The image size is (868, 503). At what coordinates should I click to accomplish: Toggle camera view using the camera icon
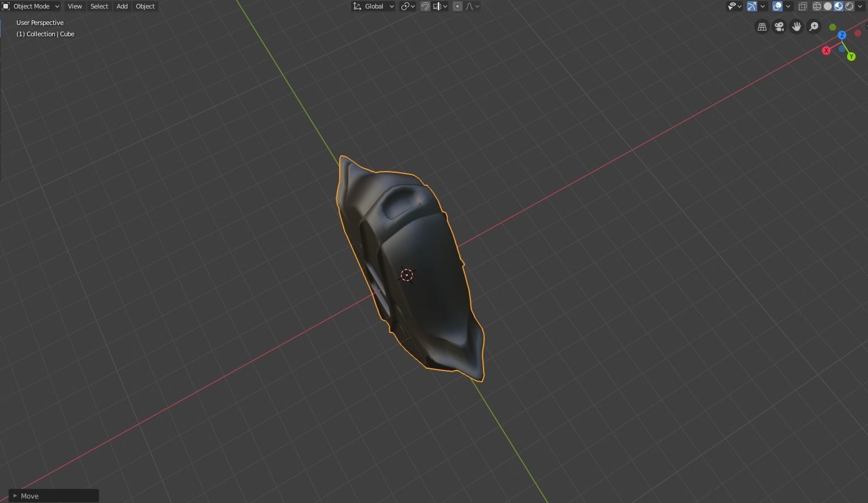[779, 27]
